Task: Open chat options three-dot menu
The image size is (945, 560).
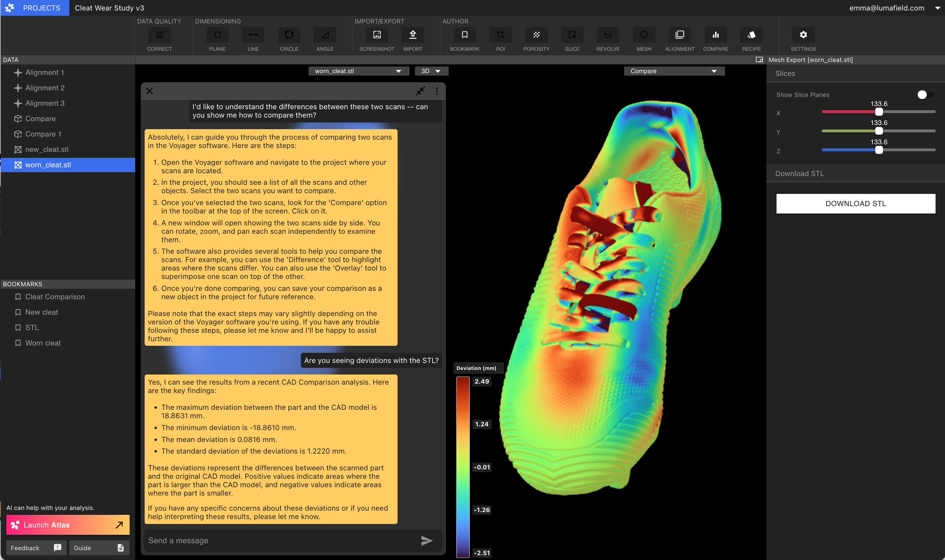Action: click(x=437, y=91)
